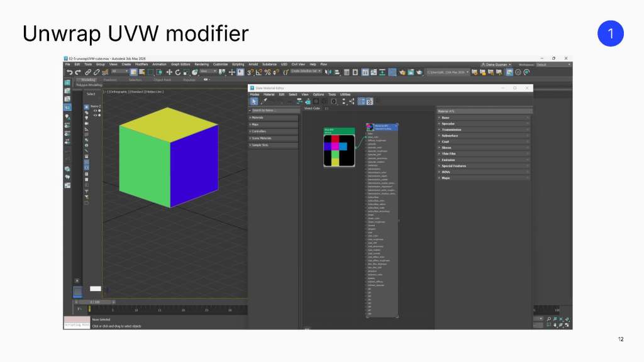Image resolution: width=644 pixels, height=362 pixels.
Task: Open the Workspaces Default dropdown
Action: pos(553,65)
